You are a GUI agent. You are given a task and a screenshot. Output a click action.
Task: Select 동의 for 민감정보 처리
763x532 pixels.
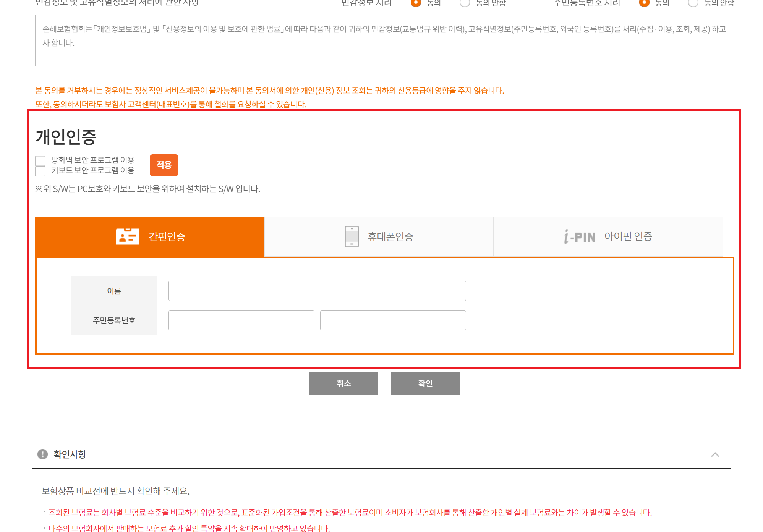click(x=415, y=3)
